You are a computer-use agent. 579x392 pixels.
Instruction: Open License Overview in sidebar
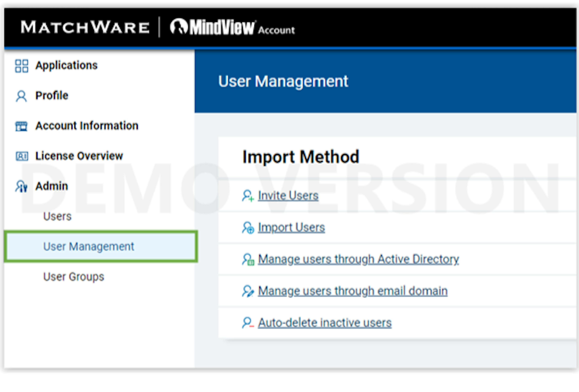[x=79, y=156]
